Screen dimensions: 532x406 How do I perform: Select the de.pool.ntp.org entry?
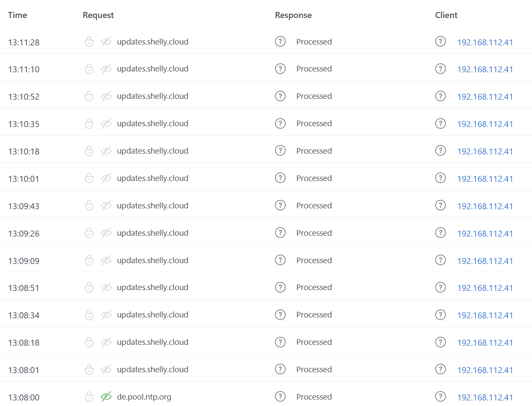144,397
